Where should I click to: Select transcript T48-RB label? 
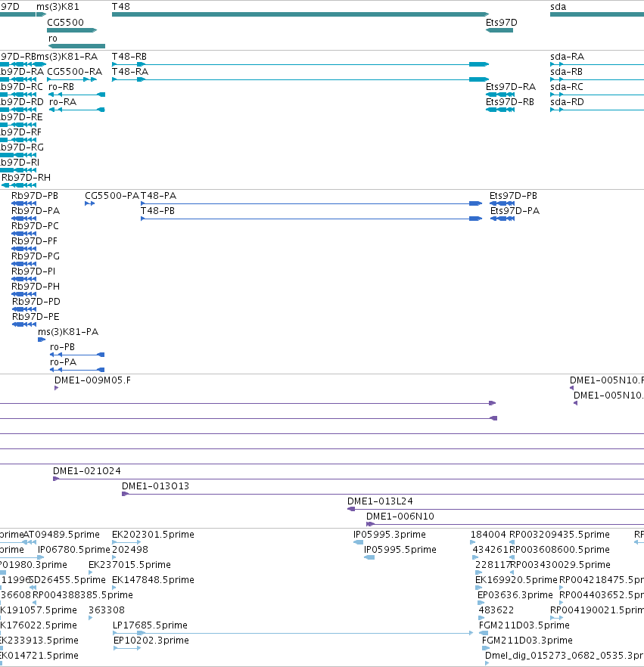(129, 57)
